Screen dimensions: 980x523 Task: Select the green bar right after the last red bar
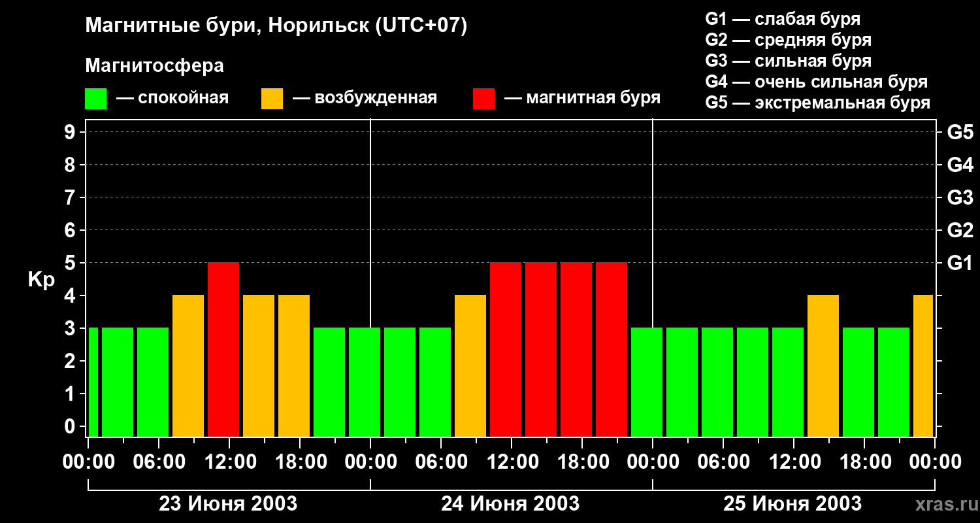pos(647,382)
